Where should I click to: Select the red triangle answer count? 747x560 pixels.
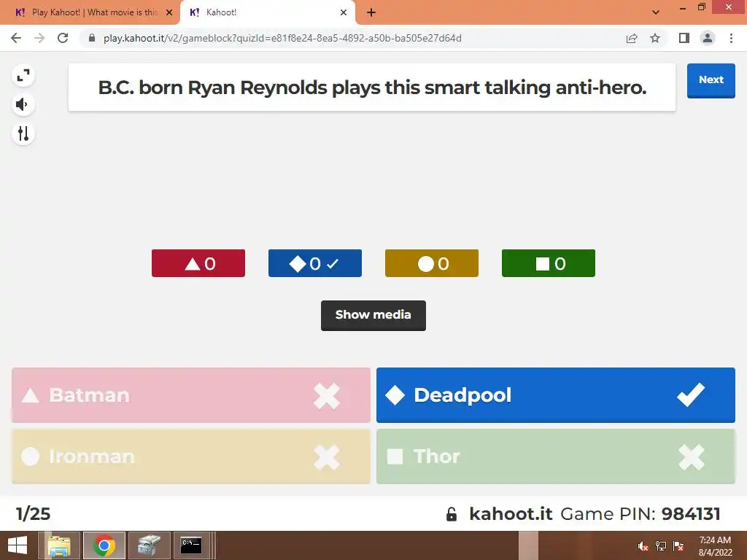198,263
